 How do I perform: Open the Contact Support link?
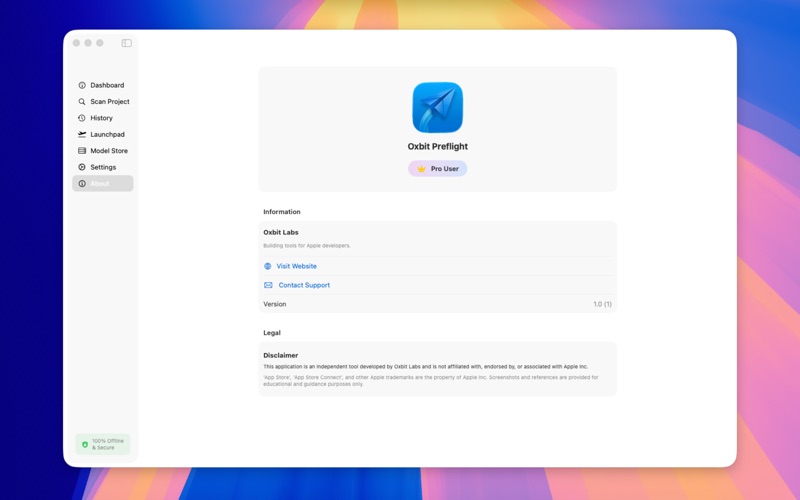click(304, 285)
